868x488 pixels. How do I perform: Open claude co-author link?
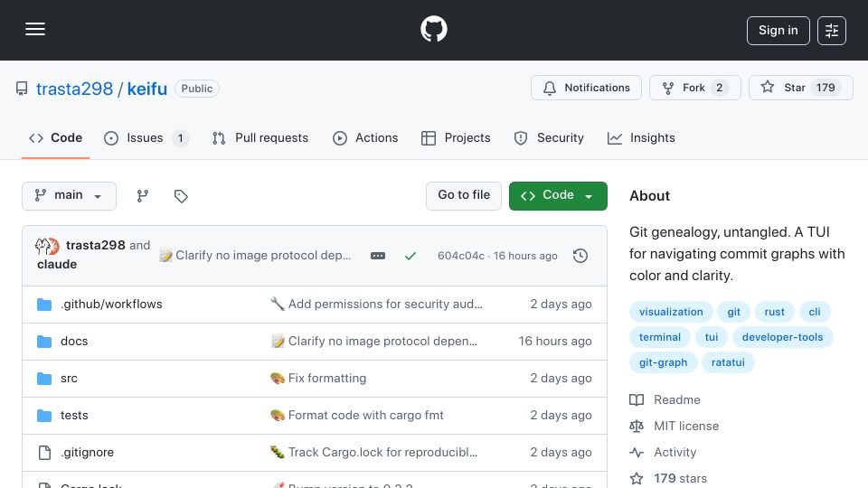57,265
